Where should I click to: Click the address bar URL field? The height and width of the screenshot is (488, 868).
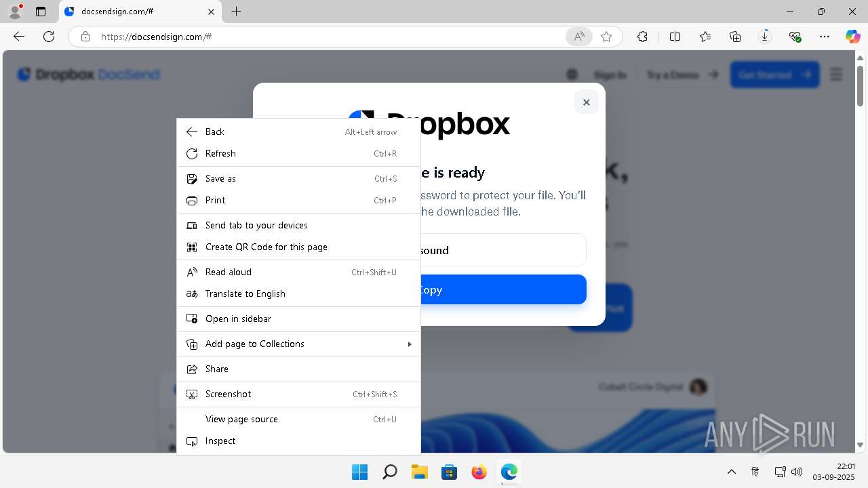[329, 37]
